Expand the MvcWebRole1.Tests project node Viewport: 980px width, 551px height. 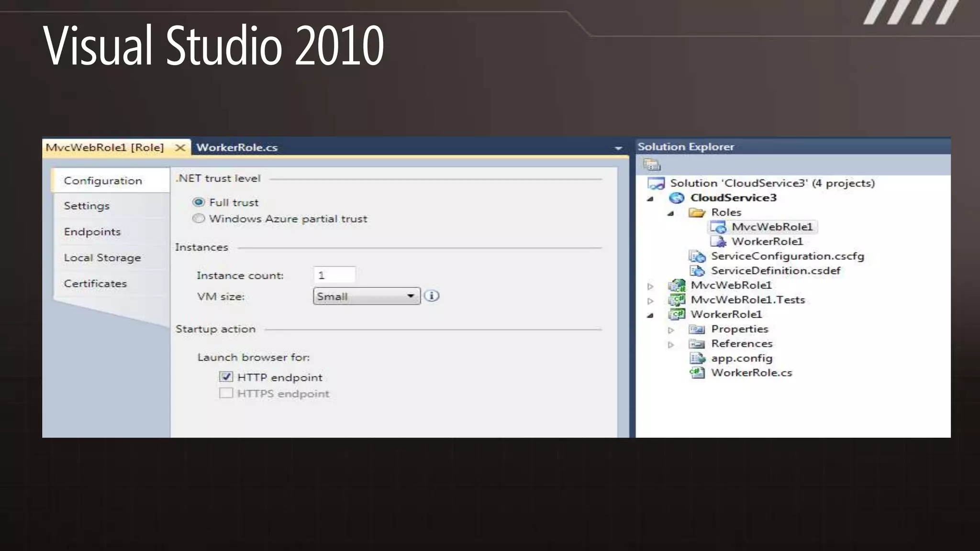pos(650,301)
